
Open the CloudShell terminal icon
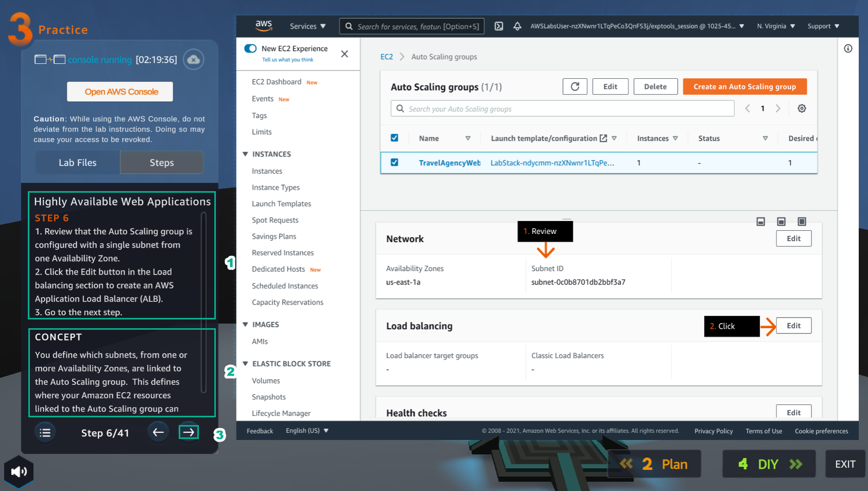point(499,26)
